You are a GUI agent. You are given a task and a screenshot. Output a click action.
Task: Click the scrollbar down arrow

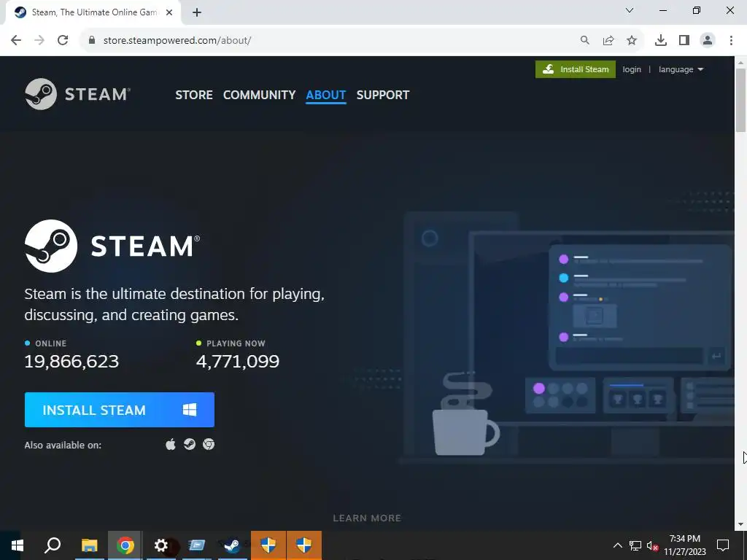[x=741, y=524]
